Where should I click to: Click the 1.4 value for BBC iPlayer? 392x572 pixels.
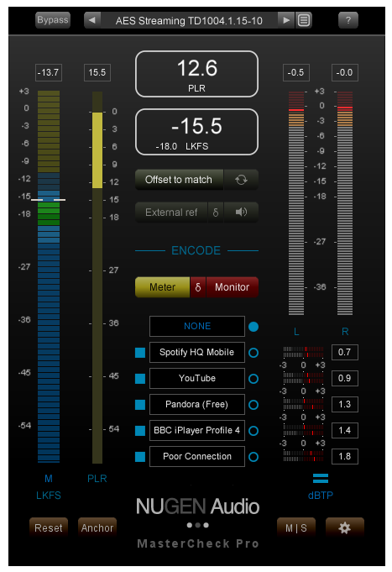[x=345, y=430]
